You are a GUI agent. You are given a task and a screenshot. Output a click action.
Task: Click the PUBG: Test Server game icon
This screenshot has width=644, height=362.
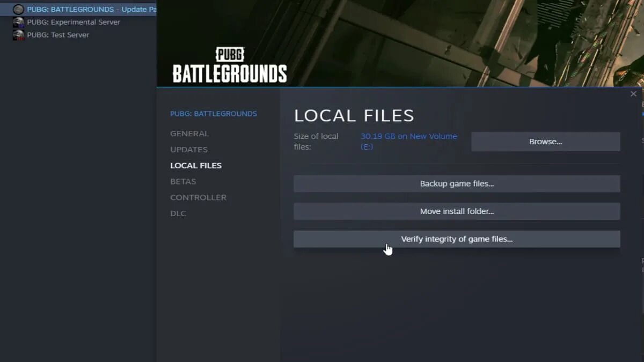pos(18,35)
